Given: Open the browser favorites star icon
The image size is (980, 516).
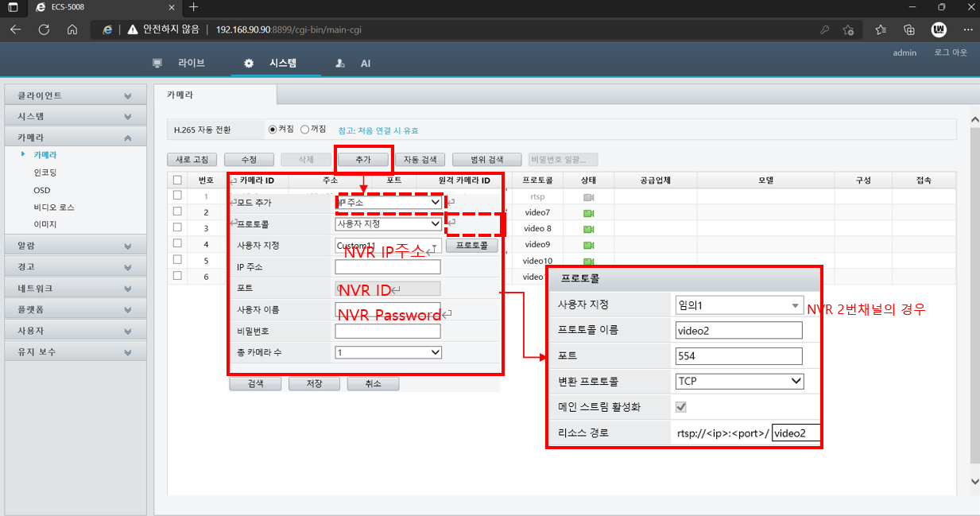Looking at the screenshot, I should pyautogui.click(x=880, y=29).
